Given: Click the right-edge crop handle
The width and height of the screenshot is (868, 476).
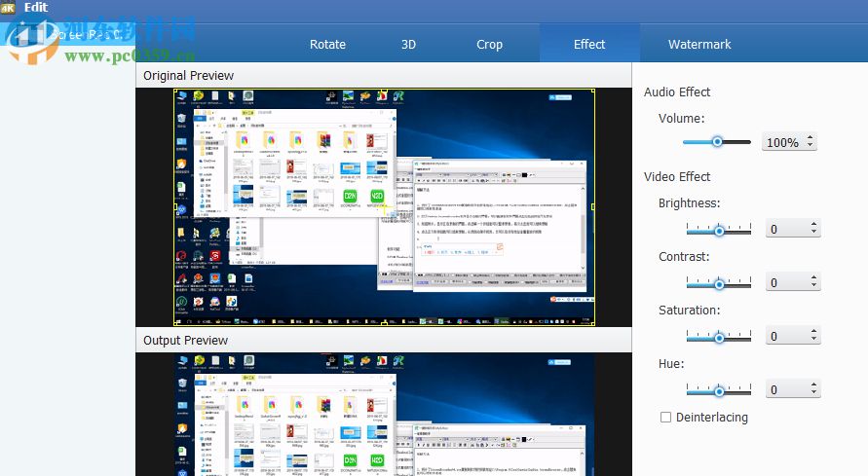Looking at the screenshot, I should tap(593, 206).
